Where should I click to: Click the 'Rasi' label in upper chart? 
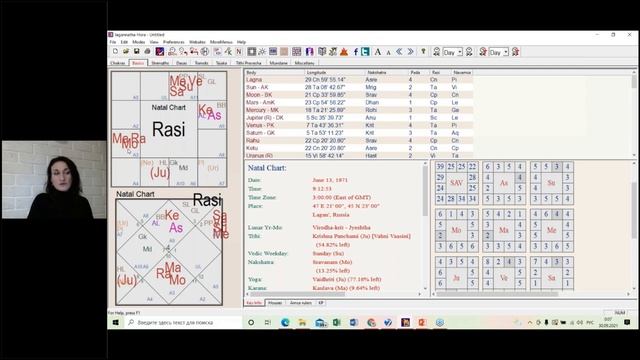169,130
